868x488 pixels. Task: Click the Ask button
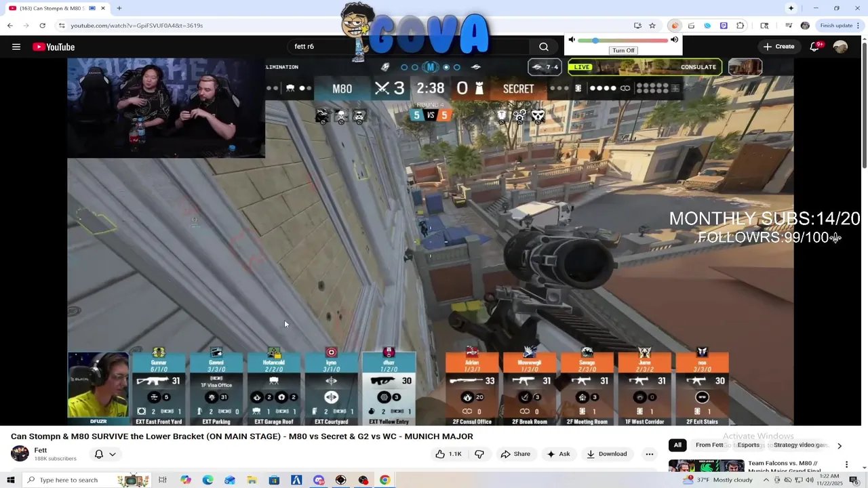point(559,454)
